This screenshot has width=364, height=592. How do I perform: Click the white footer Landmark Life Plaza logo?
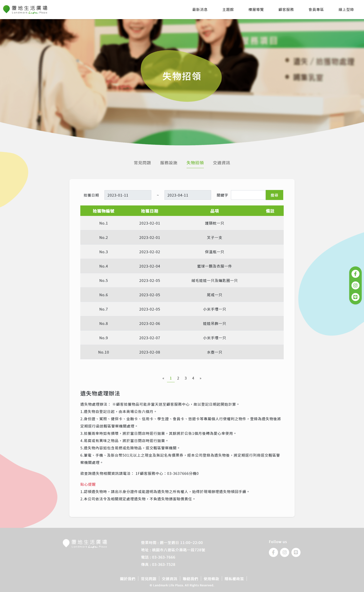coord(85,543)
